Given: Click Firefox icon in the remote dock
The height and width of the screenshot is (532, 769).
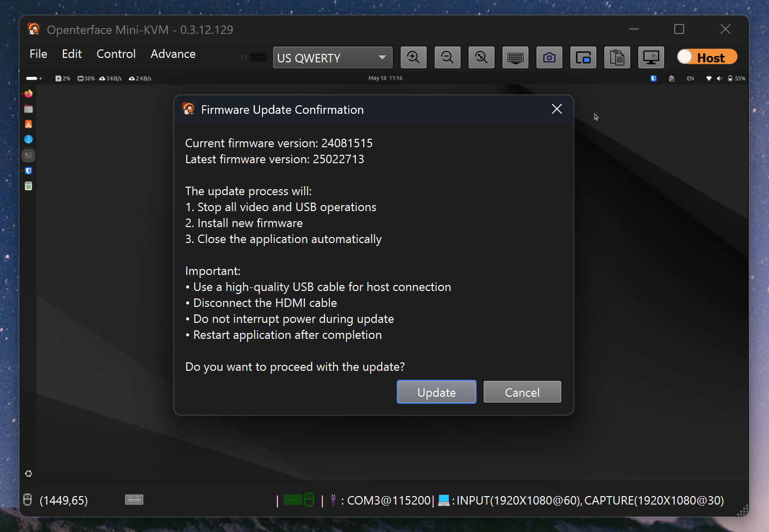Looking at the screenshot, I should point(28,94).
